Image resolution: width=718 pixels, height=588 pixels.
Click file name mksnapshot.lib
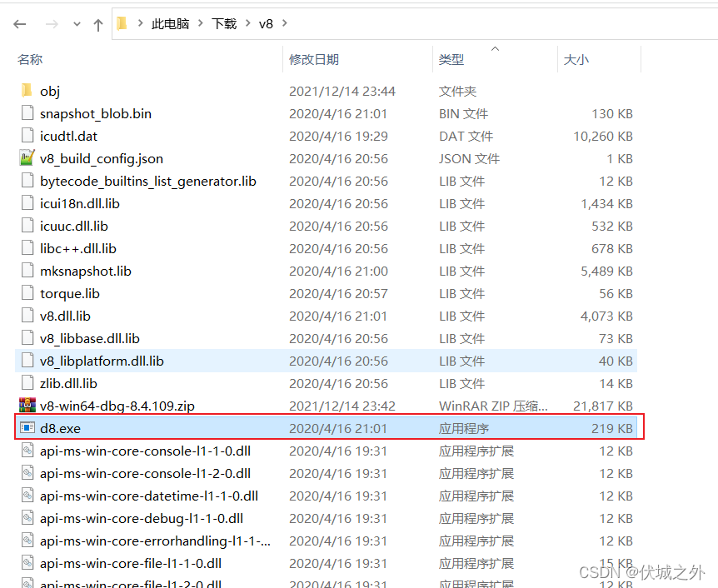click(86, 272)
